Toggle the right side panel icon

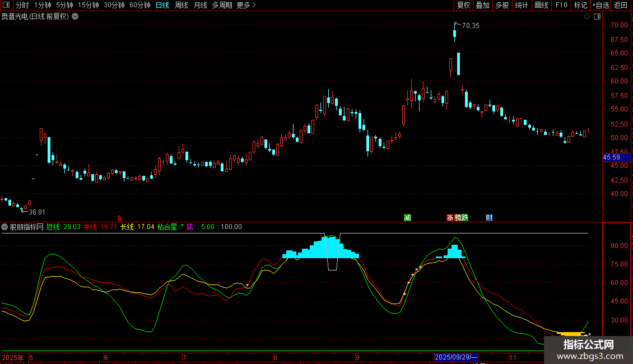pos(597,17)
